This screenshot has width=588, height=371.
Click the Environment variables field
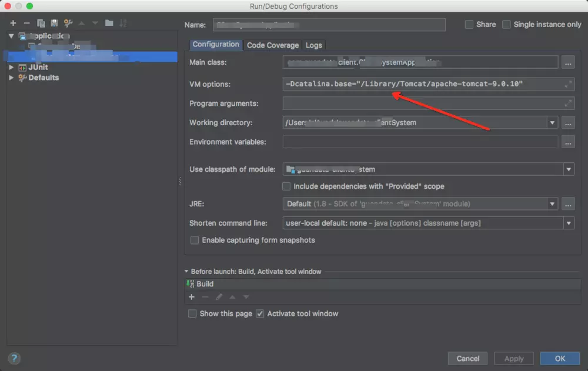click(x=420, y=142)
